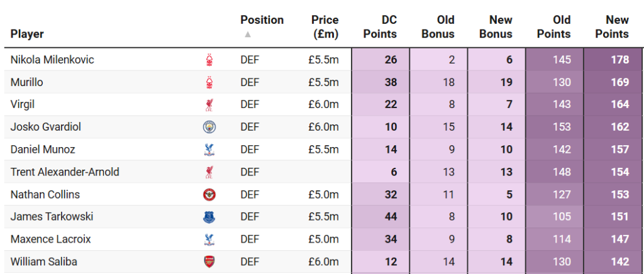
Task: Click the Position sort arrow
Action: 248,35
